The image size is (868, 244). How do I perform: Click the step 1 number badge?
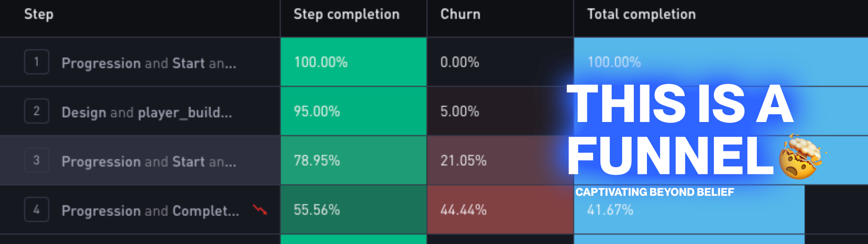(x=37, y=62)
